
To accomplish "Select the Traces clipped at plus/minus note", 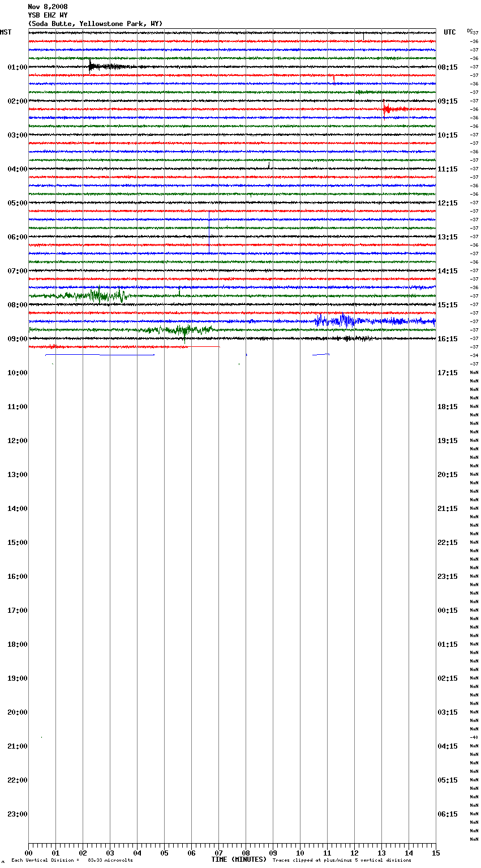I will pos(342,860).
